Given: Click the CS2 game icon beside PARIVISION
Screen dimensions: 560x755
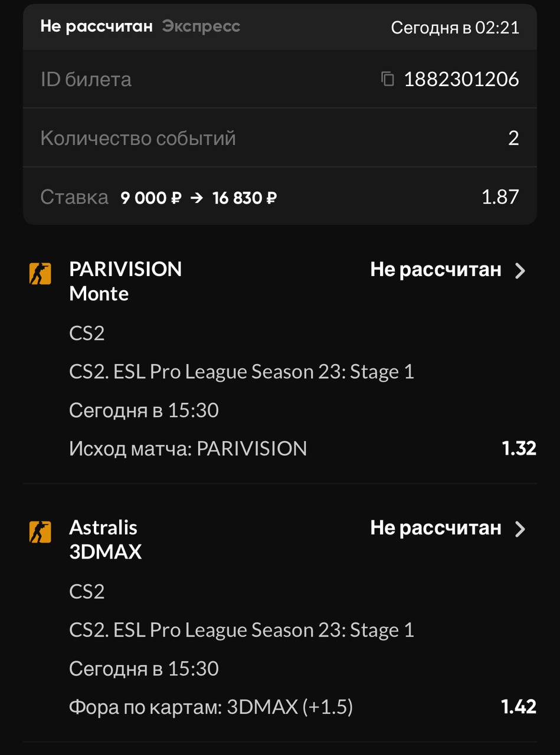Looking at the screenshot, I should click(x=40, y=274).
